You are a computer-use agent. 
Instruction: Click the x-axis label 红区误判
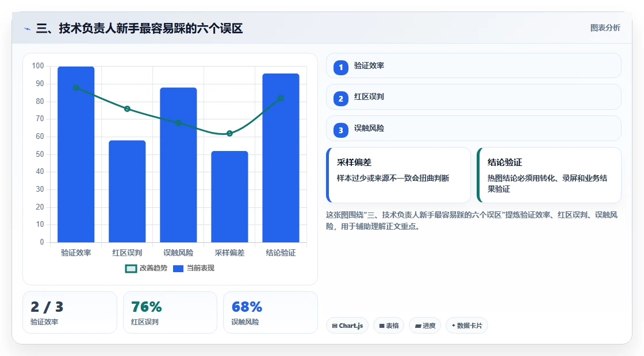click(127, 253)
